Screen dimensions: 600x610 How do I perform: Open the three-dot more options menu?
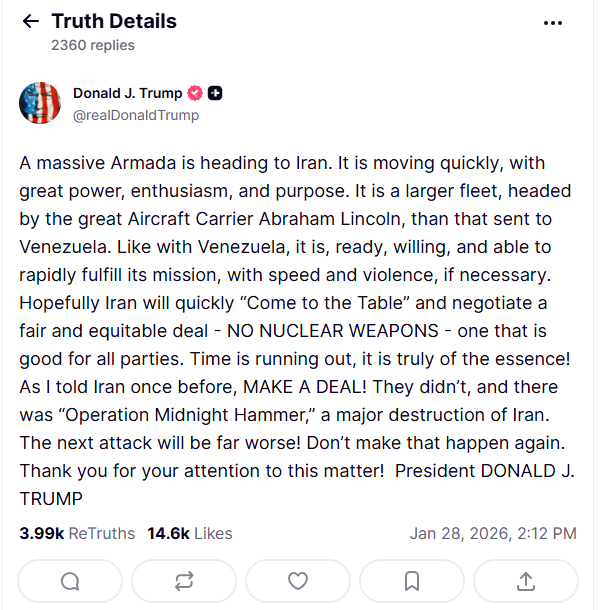(552, 22)
